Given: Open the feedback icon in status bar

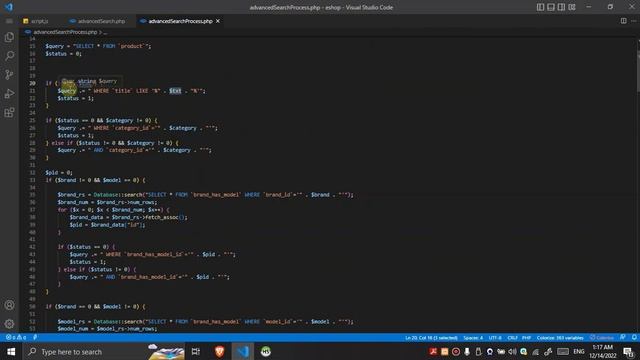Looking at the screenshot, I should click(x=622, y=338).
